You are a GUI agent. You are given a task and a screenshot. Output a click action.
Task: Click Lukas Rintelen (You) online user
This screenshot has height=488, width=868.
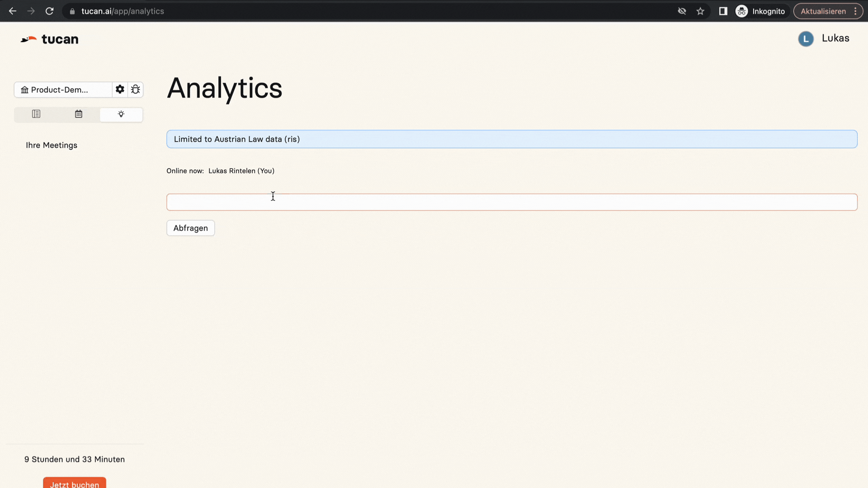[x=241, y=171]
